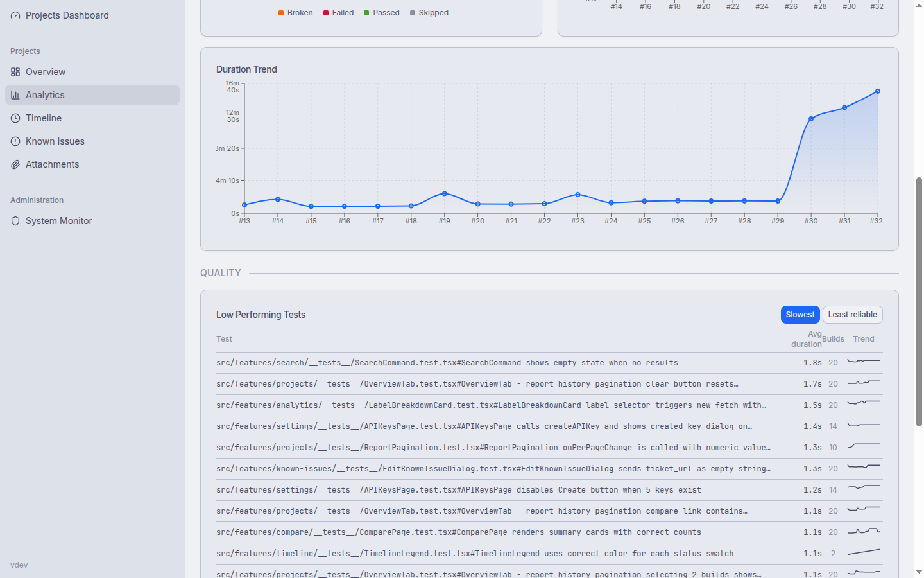924x578 pixels.
Task: Toggle Passed legend entry
Action: tap(382, 13)
